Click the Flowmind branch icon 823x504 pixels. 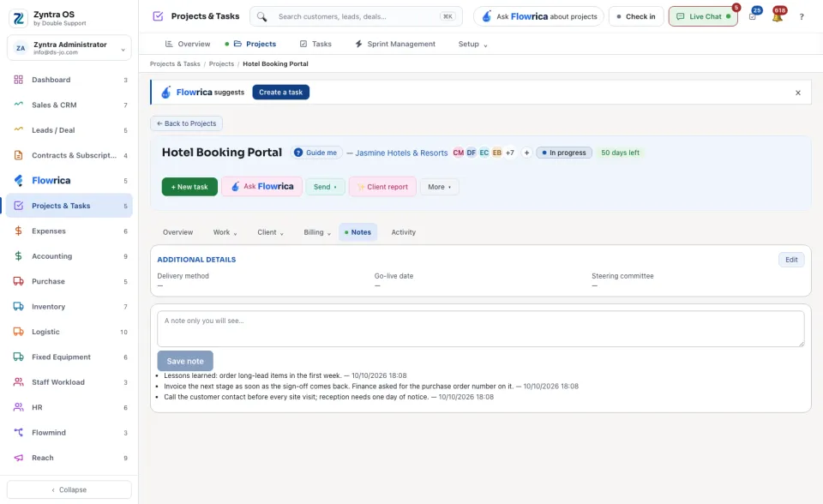(18, 433)
